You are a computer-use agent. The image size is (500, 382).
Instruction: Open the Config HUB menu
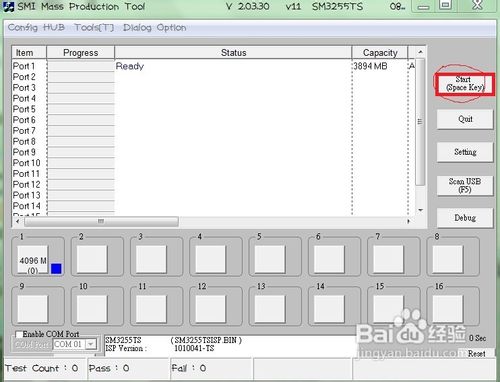36,27
